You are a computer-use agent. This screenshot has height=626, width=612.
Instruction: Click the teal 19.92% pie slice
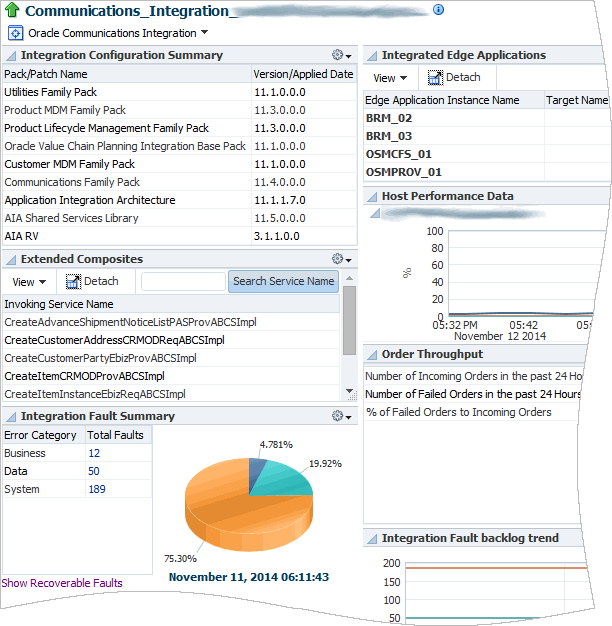(x=285, y=479)
